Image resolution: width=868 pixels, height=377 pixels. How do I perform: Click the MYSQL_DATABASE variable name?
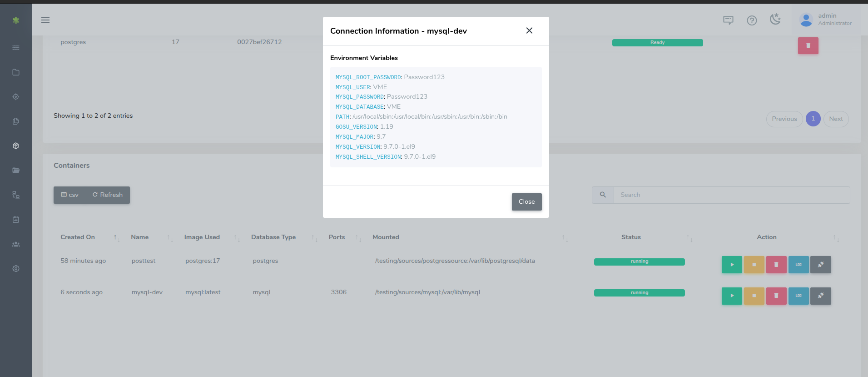point(360,107)
